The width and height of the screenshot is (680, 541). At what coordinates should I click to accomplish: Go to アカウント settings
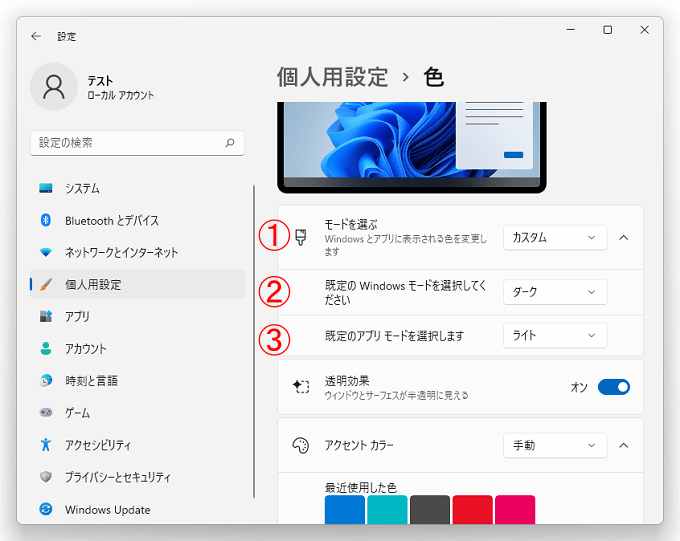[137, 348]
